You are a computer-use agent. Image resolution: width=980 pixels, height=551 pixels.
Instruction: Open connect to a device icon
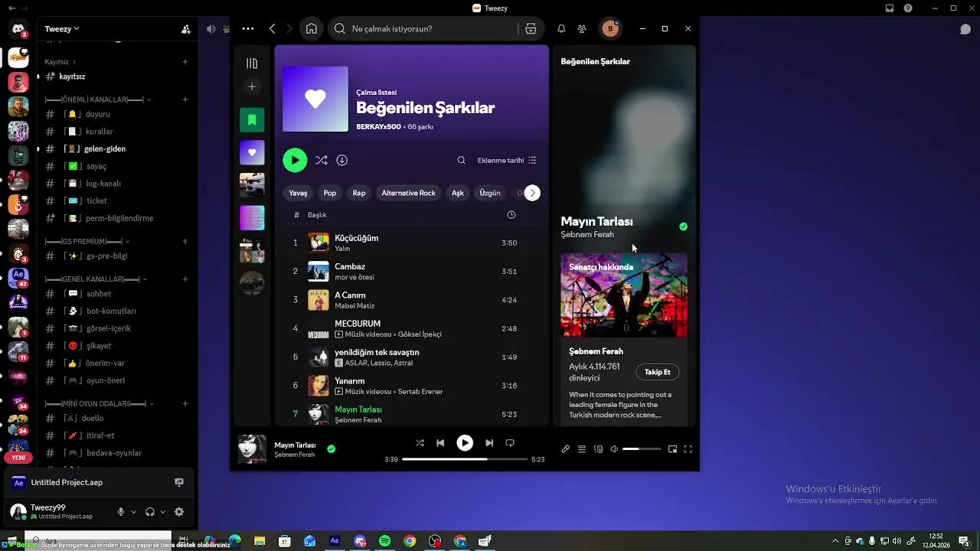[x=599, y=449]
